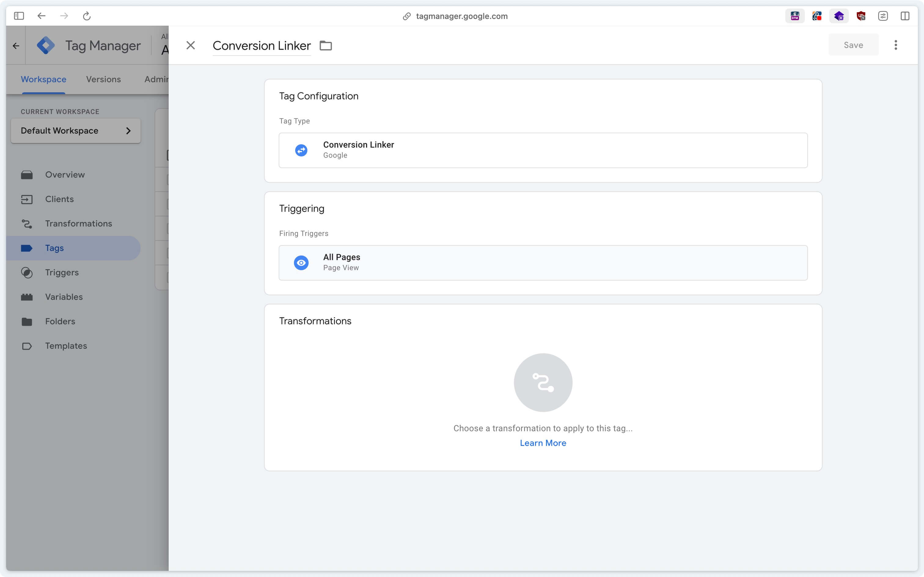Click the folder icon beside tag name
The height and width of the screenshot is (577, 924).
(x=325, y=46)
